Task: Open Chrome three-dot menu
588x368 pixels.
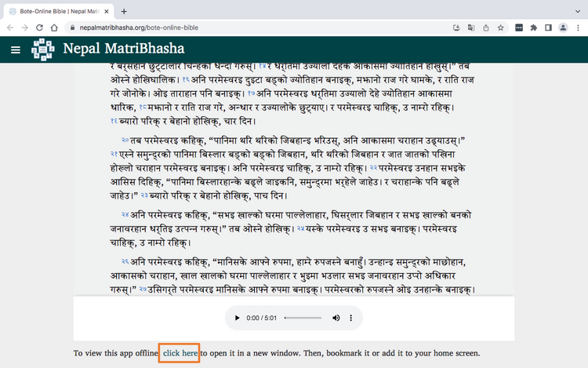Action: pyautogui.click(x=577, y=27)
